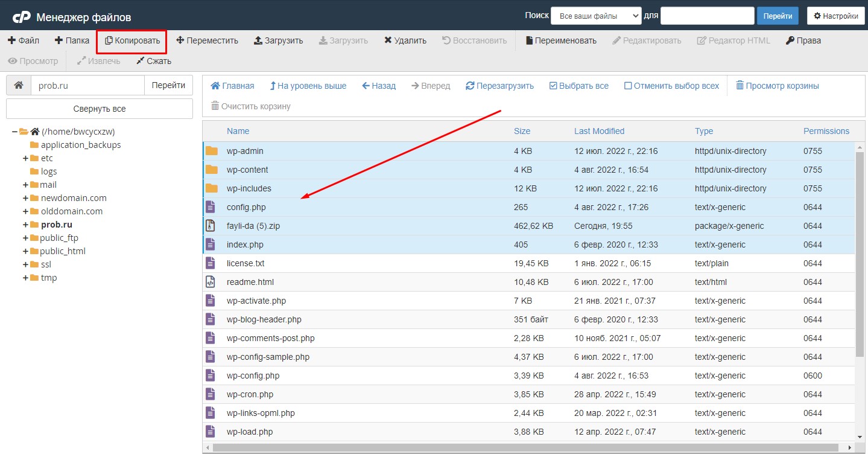Create a new folder with Папка
Image resolution: width=868 pixels, height=454 pixels.
pyautogui.click(x=72, y=40)
